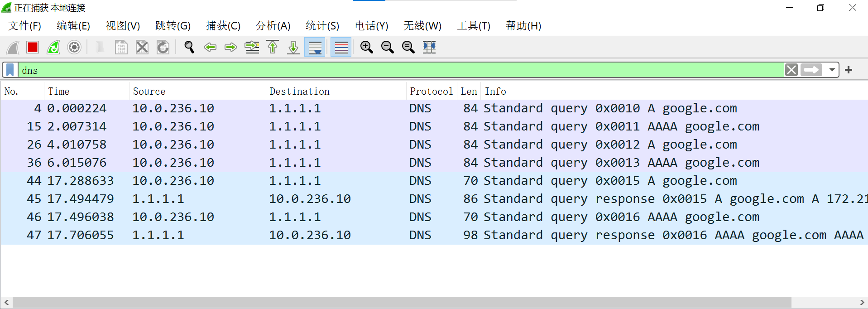Click the start capture shark fin icon

tap(13, 47)
